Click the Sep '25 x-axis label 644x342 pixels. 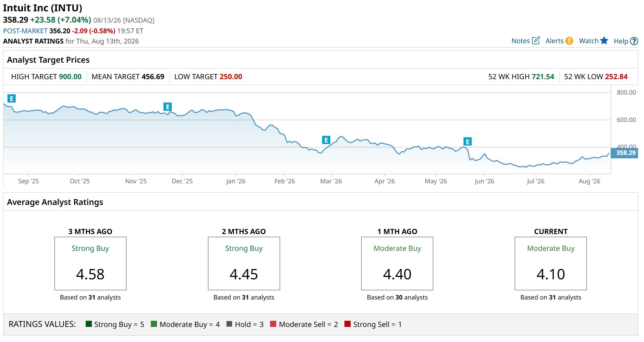pos(28,181)
